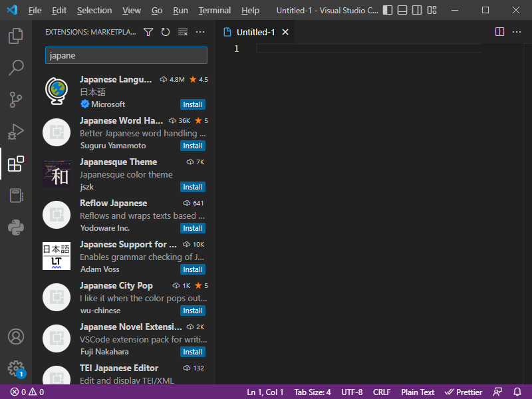Open the Explorer view in activity bar
This screenshot has height=399, width=532.
pyautogui.click(x=15, y=36)
